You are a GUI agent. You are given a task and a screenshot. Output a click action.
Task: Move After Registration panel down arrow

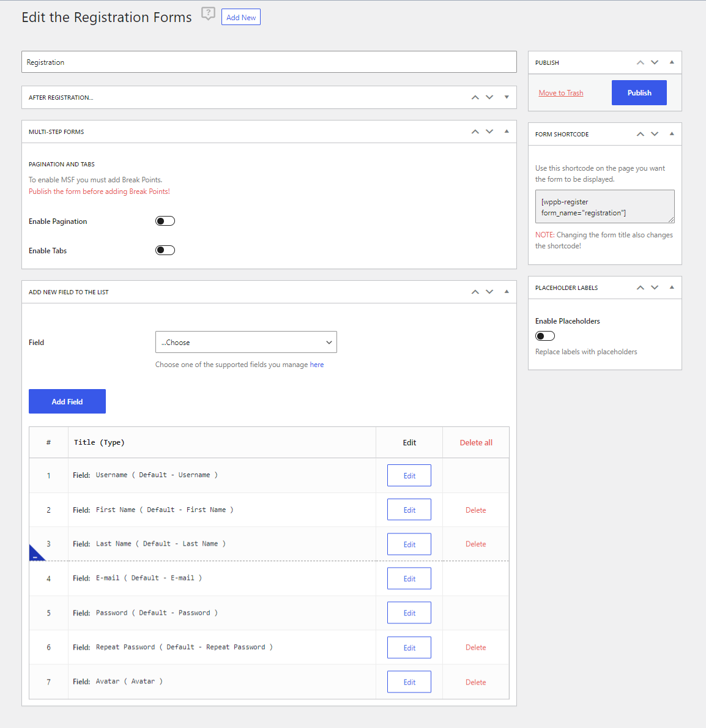(x=489, y=97)
